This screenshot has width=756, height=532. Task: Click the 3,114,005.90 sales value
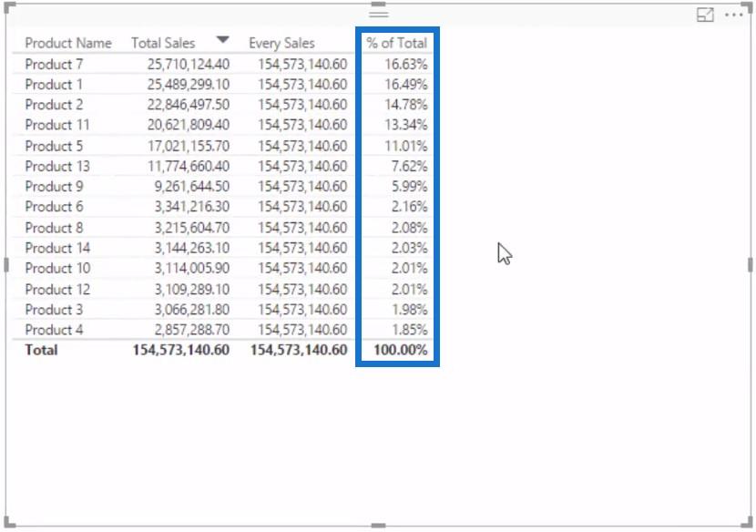pyautogui.click(x=192, y=268)
